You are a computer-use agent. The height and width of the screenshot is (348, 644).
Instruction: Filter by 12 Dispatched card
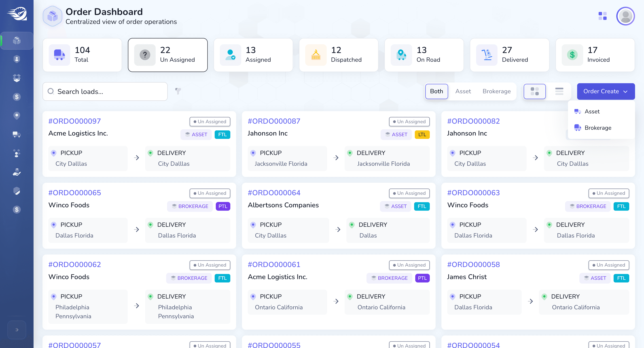(339, 55)
